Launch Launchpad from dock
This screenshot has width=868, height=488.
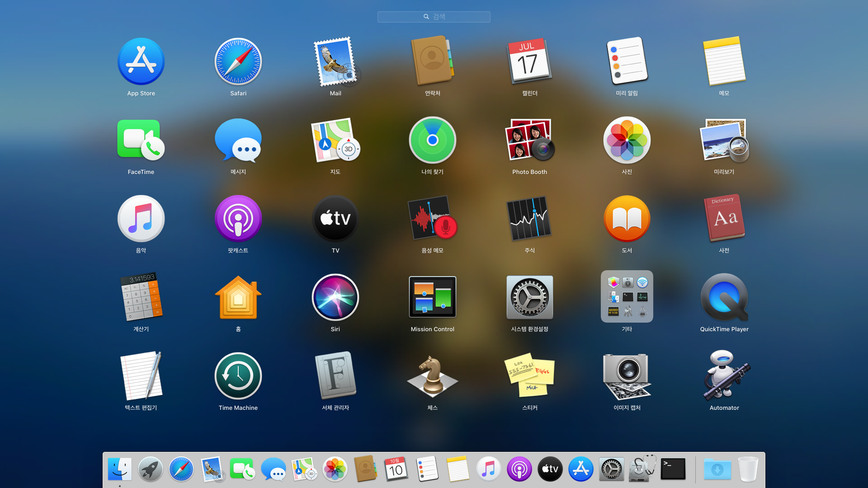tap(150, 469)
